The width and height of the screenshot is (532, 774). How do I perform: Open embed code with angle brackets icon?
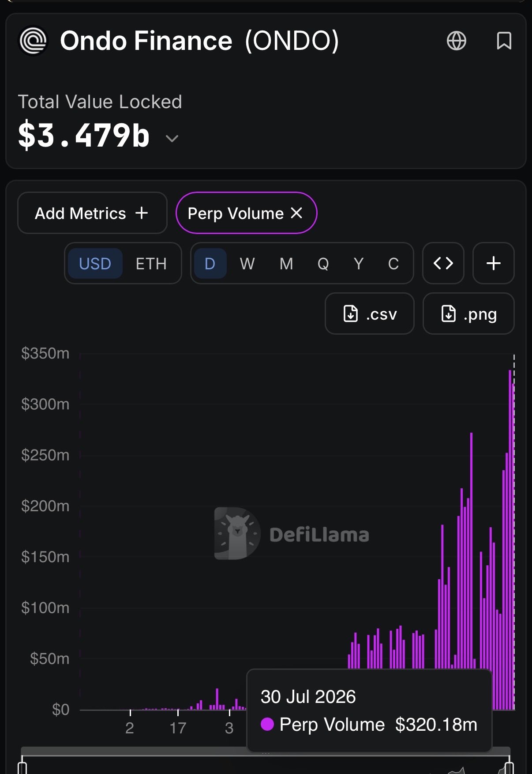click(443, 263)
